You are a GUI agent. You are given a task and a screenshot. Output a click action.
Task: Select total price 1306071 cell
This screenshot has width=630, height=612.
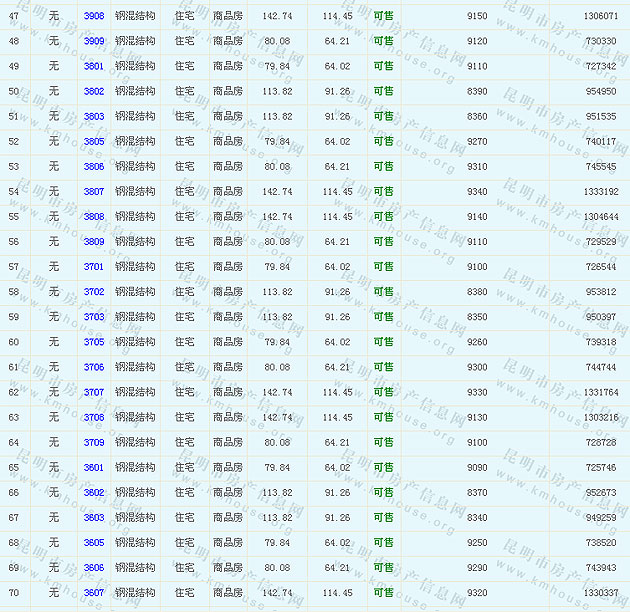coord(600,16)
